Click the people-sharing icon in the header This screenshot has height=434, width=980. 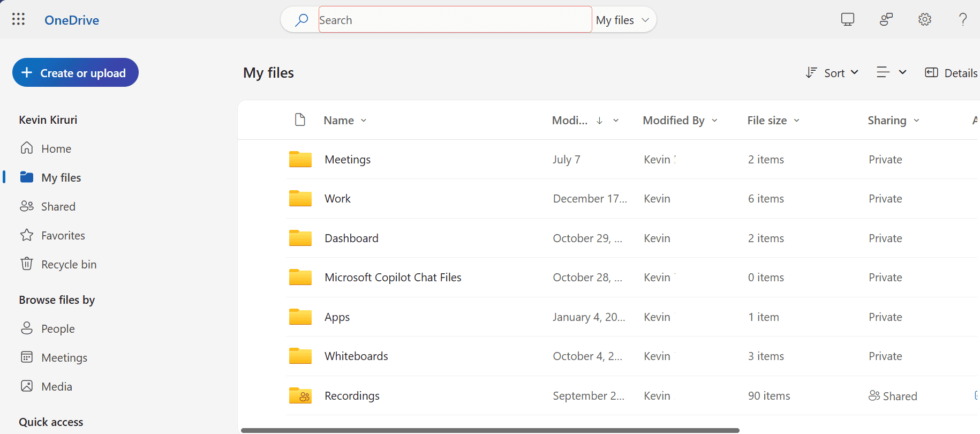point(886,20)
